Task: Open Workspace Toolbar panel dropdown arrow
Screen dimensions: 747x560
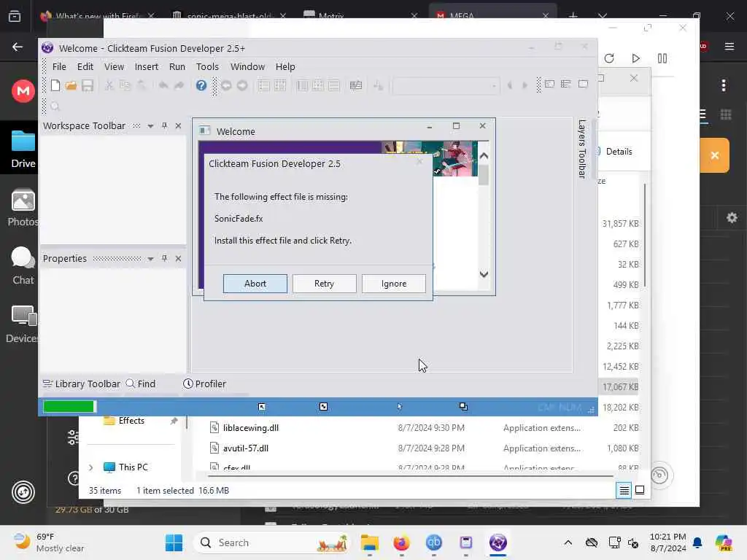Action: coord(150,126)
